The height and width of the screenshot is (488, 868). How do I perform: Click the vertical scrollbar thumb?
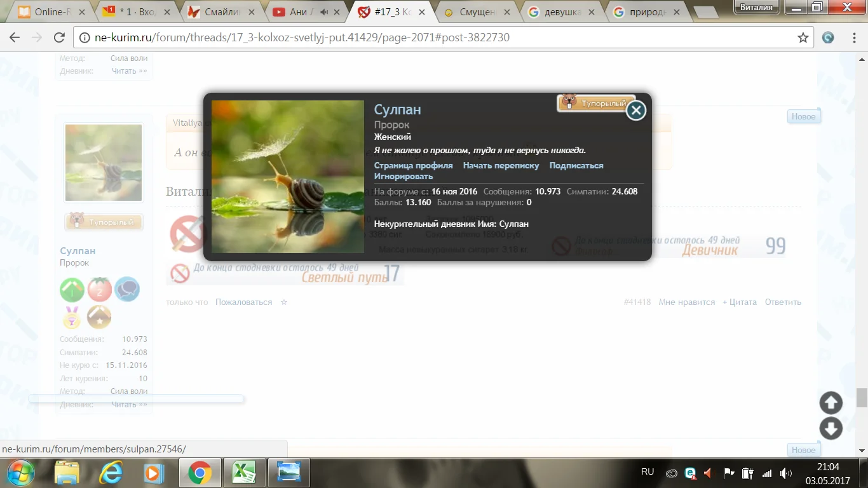(862, 398)
